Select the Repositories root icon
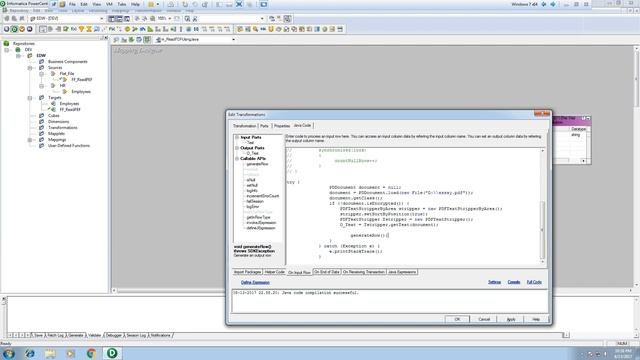This screenshot has height=360, width=640. 6,43
